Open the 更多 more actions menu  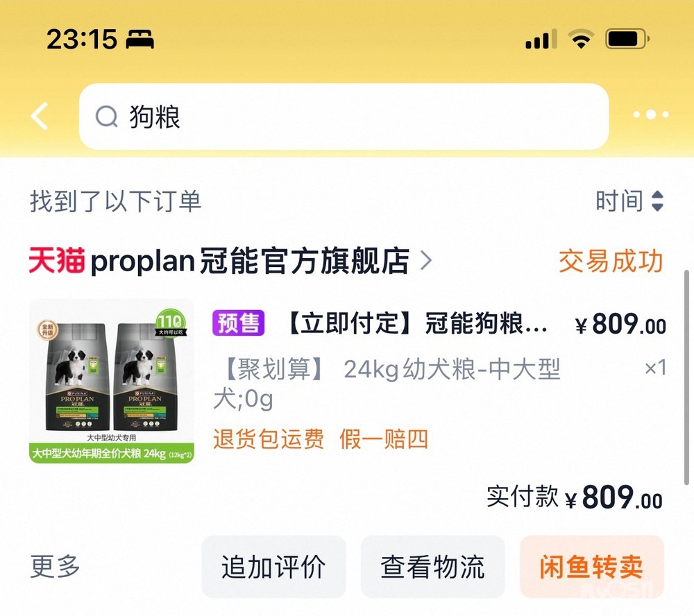[x=55, y=566]
